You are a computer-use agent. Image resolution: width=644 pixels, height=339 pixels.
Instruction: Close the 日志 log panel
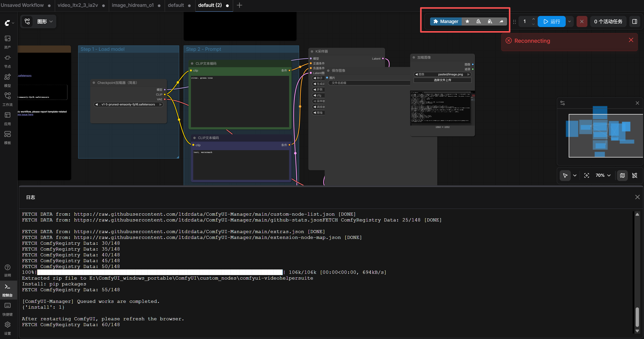tap(637, 197)
